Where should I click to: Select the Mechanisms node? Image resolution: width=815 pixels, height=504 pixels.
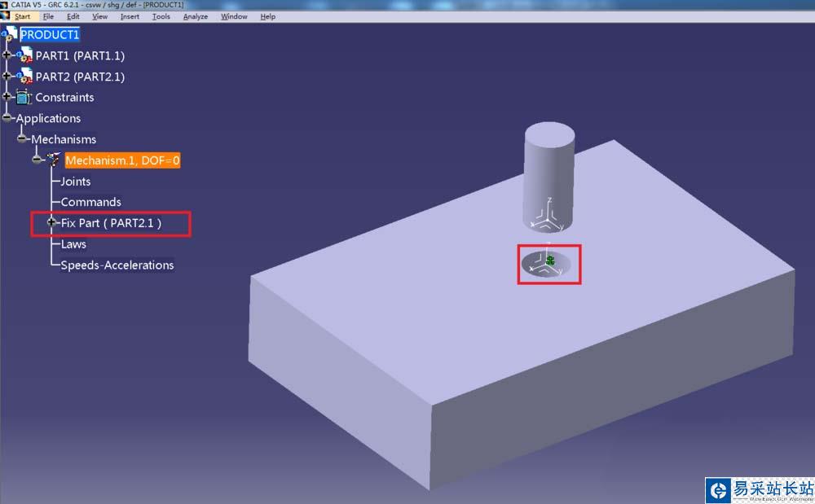64,139
